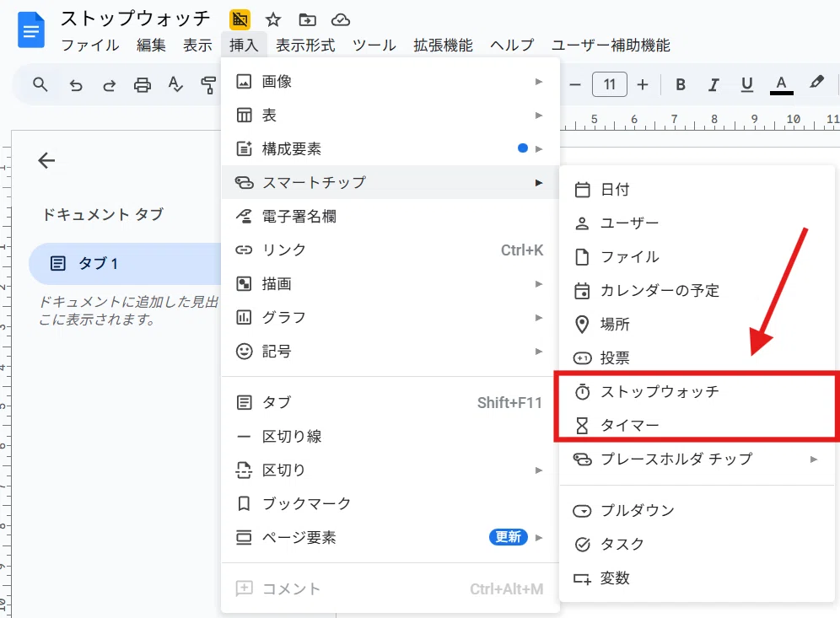Insert a 区切り線 horizontal line
Viewport: 840px width, 618px height.
[390, 437]
